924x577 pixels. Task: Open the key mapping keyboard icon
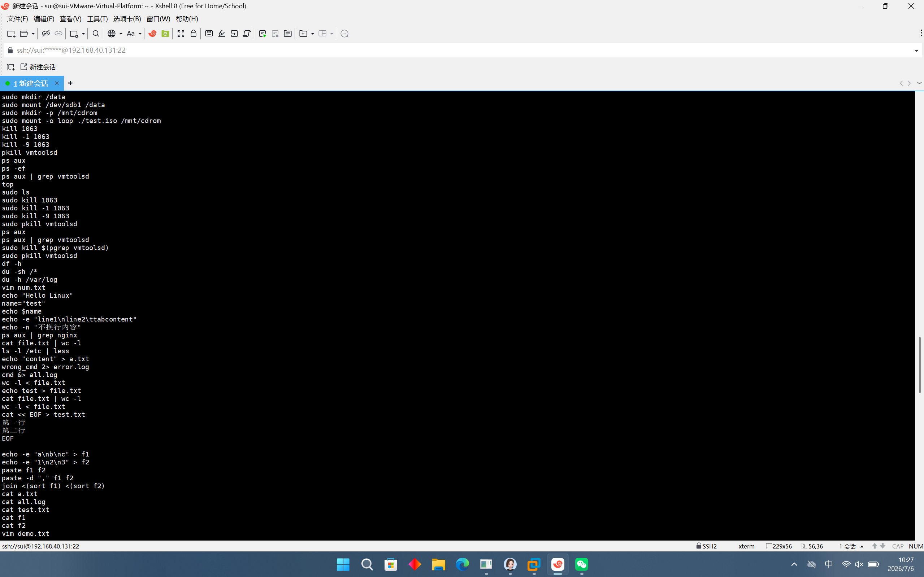click(209, 34)
